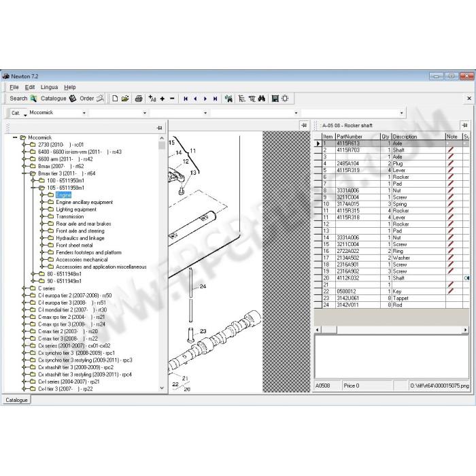Collapse the 105 - 6511958m1 node
This screenshot has height=476, width=476.
33,188
